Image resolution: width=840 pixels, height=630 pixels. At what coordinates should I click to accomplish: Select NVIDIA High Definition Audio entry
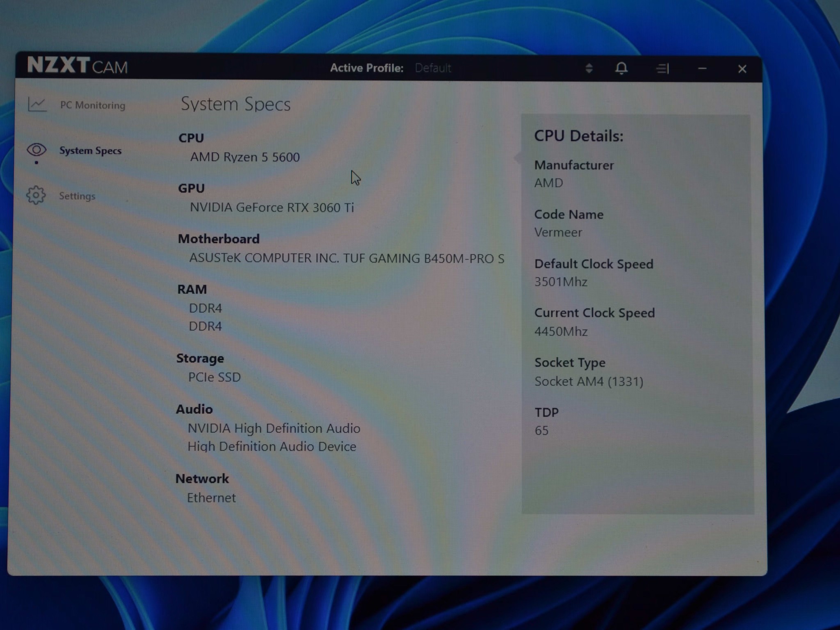tap(274, 428)
